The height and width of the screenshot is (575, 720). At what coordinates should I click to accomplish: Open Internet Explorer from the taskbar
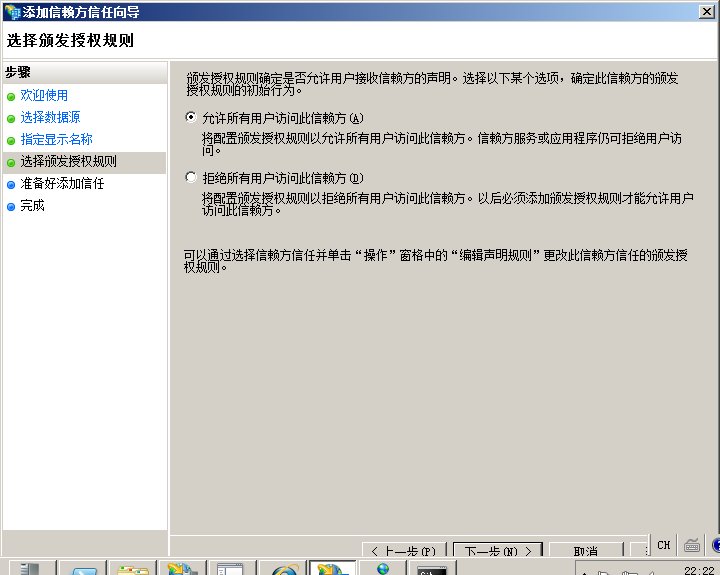pyautogui.click(x=285, y=569)
